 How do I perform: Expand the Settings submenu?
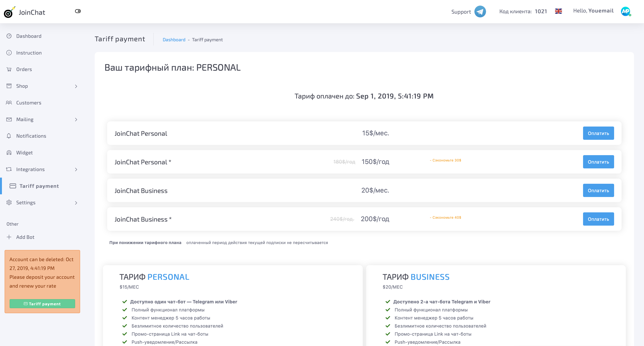(76, 203)
